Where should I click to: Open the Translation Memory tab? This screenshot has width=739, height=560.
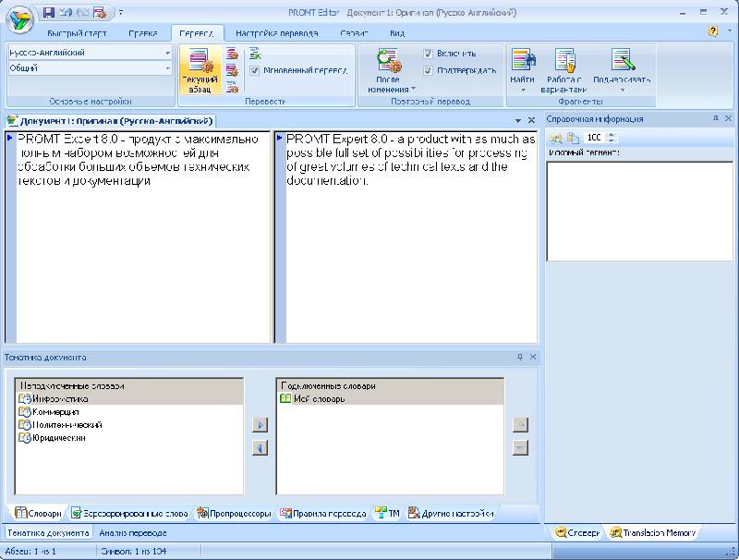click(x=653, y=532)
